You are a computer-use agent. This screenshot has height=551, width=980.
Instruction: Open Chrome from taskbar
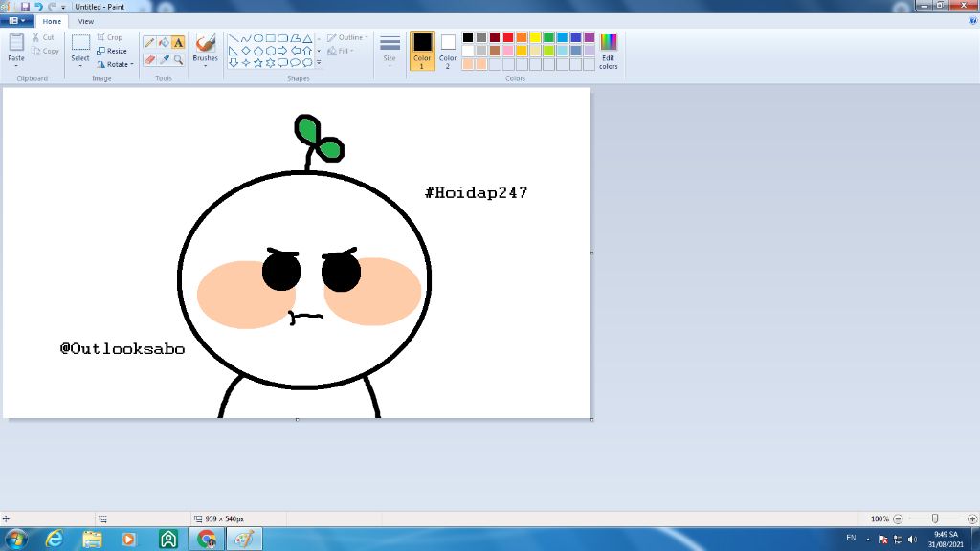click(x=207, y=539)
